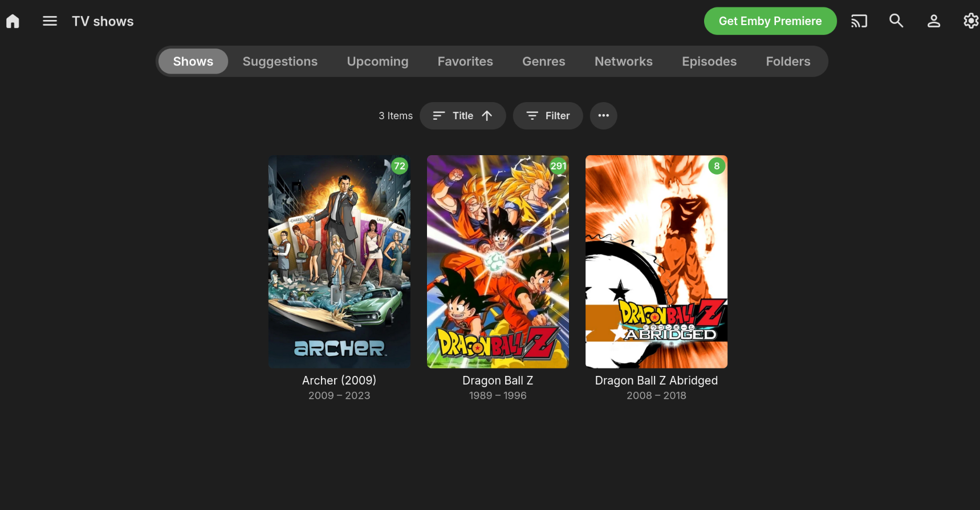Open the Dragon Ball Z Abridged title link
Viewport: 980px width, 510px height.
(656, 381)
